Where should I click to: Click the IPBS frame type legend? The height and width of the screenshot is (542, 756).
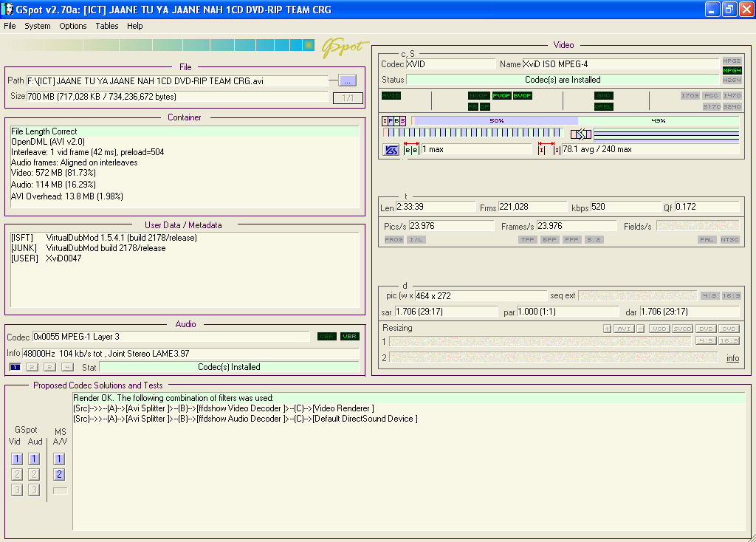pos(394,120)
